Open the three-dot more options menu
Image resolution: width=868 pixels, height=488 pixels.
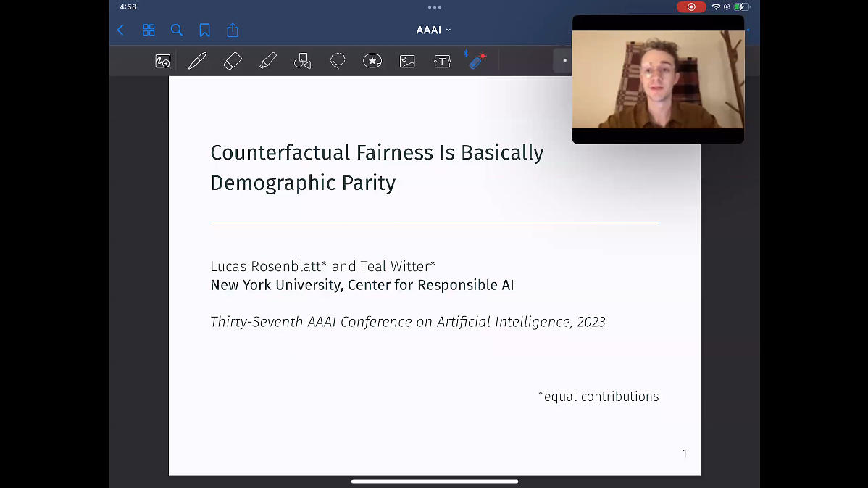click(434, 7)
